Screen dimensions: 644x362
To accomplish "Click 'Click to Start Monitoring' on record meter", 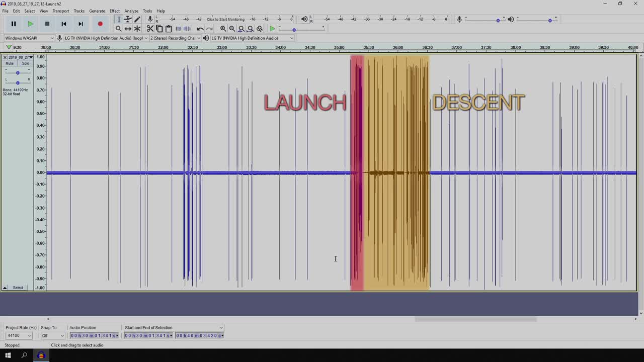I will 225,19.
